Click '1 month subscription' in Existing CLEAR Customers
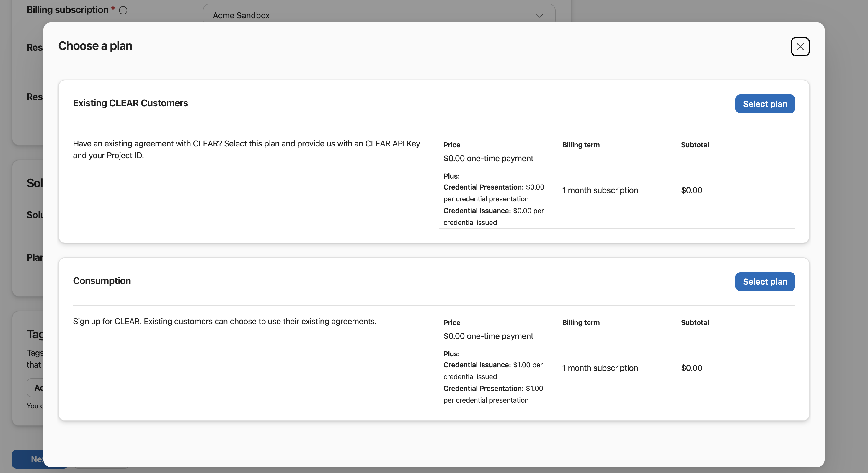Viewport: 868px width, 473px height. [600, 190]
